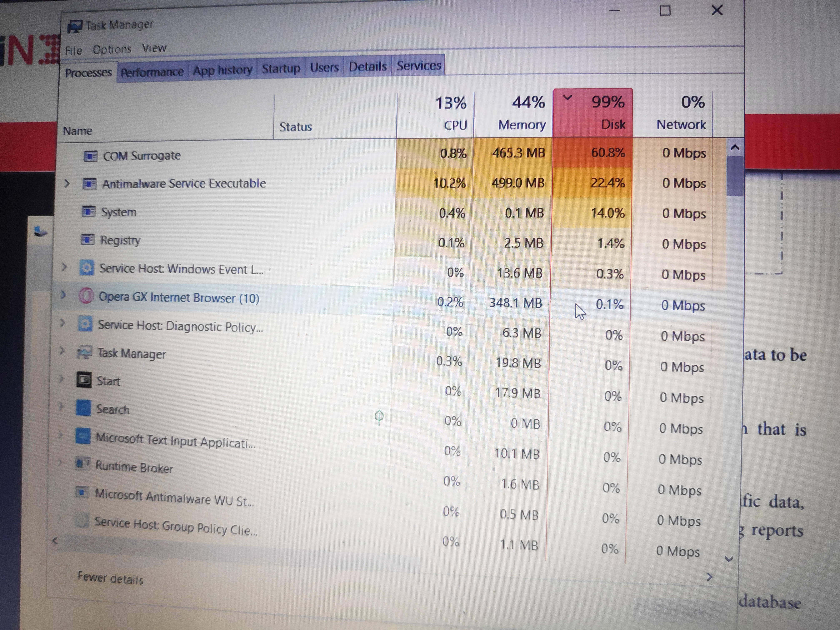
Task: Click the Microsoft Antimalware WU icon
Action: point(82,492)
